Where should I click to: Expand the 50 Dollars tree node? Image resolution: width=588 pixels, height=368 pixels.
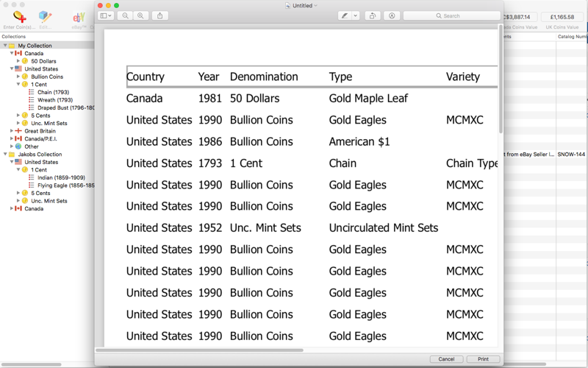pyautogui.click(x=18, y=61)
